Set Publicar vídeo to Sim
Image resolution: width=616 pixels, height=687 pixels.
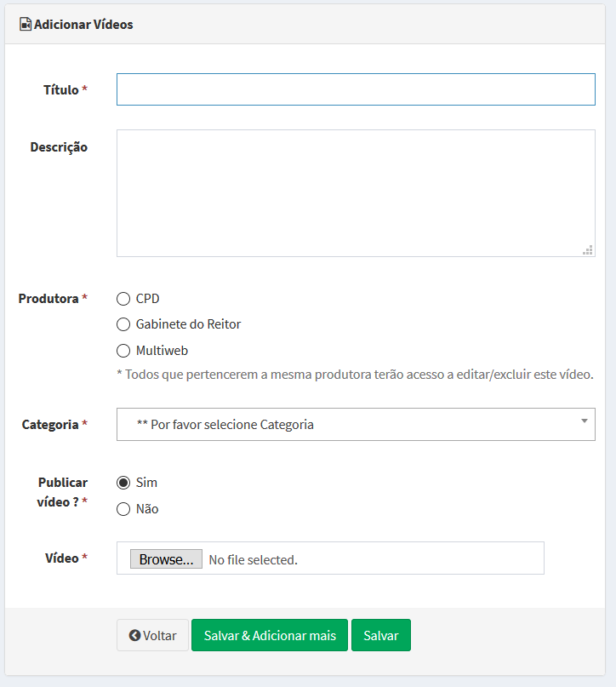123,483
